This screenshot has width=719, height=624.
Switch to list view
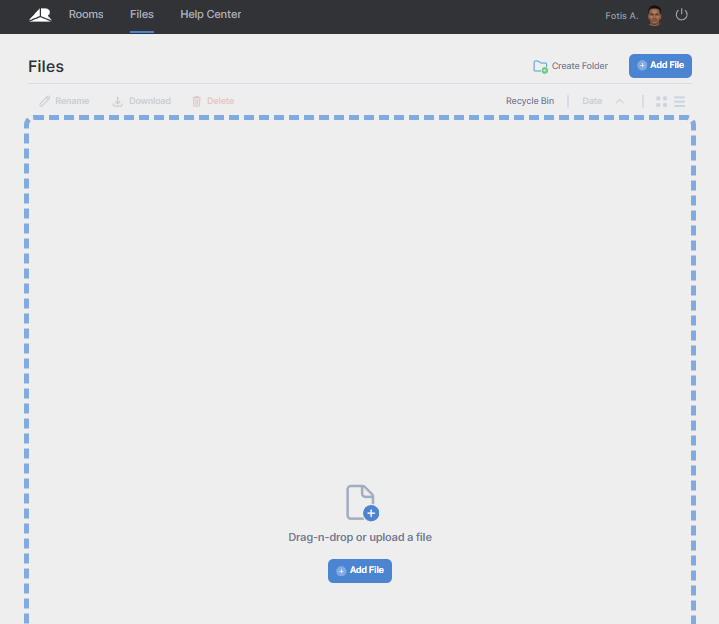point(680,101)
